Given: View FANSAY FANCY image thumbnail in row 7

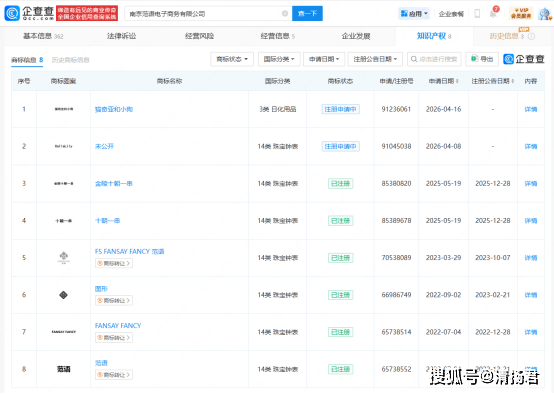Looking at the screenshot, I should pyautogui.click(x=64, y=332).
